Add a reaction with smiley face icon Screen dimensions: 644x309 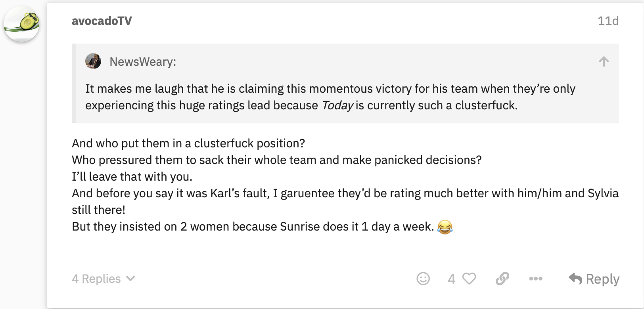423,279
